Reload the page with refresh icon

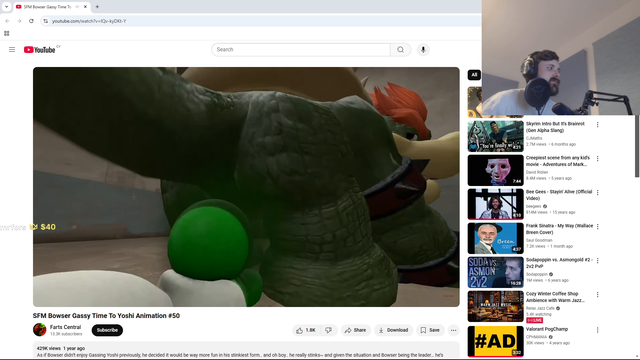point(31,21)
